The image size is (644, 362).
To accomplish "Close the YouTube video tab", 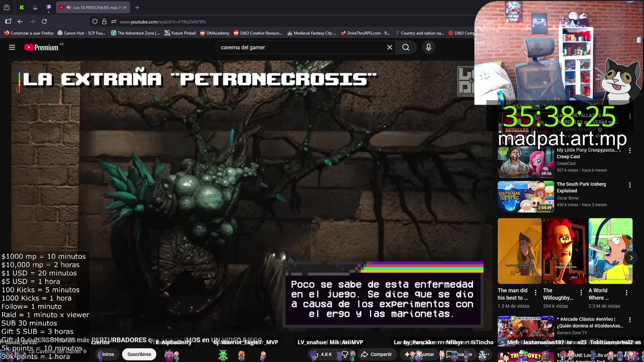I will pos(125,8).
